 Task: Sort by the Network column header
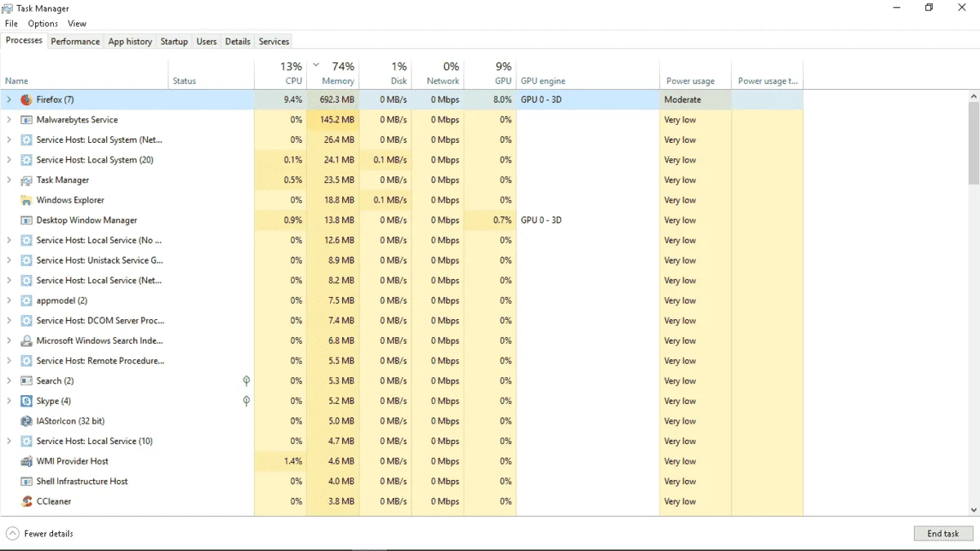[x=437, y=74]
